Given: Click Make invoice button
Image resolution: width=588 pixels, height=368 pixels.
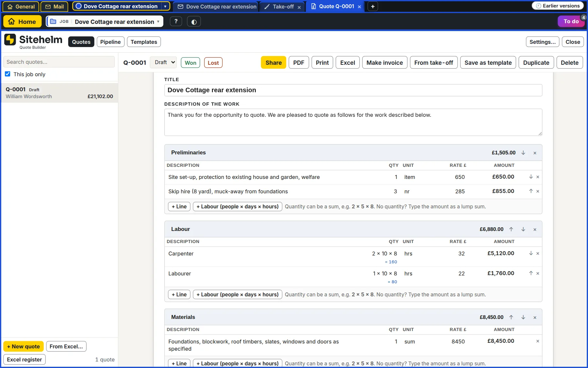Looking at the screenshot, I should click(x=384, y=62).
